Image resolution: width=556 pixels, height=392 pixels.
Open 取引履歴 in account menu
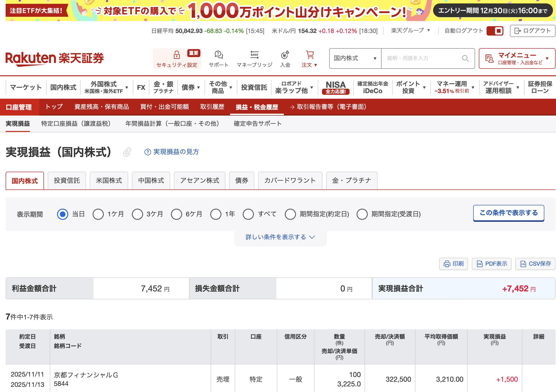click(x=212, y=107)
